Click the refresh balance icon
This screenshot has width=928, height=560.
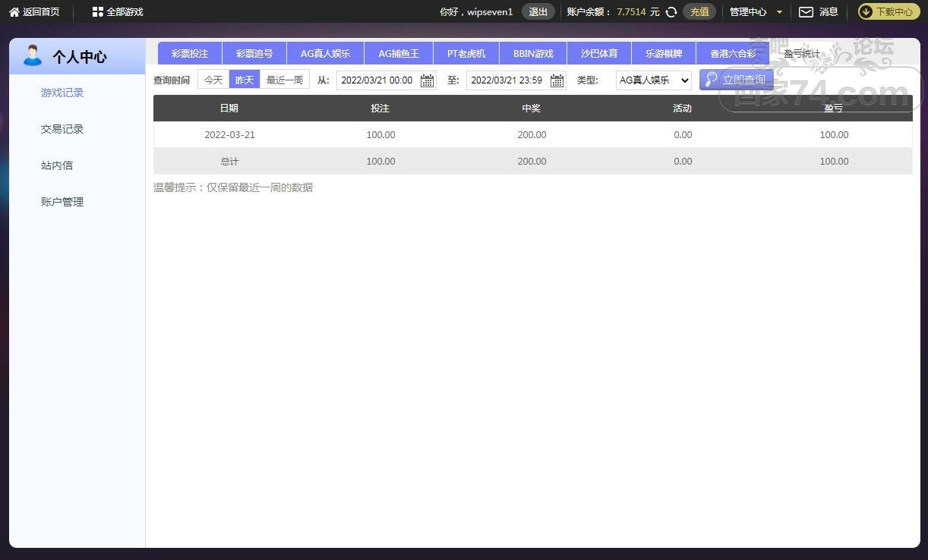point(671,12)
